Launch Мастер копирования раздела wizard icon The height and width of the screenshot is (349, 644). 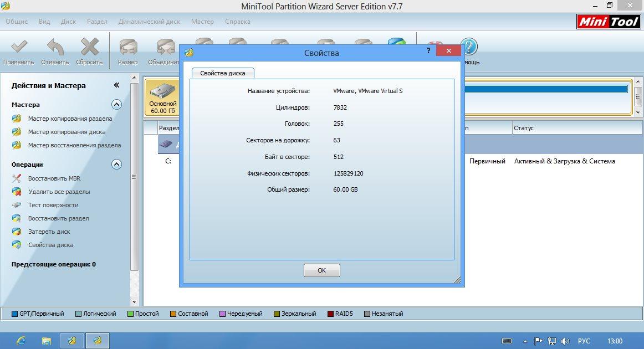click(17, 119)
